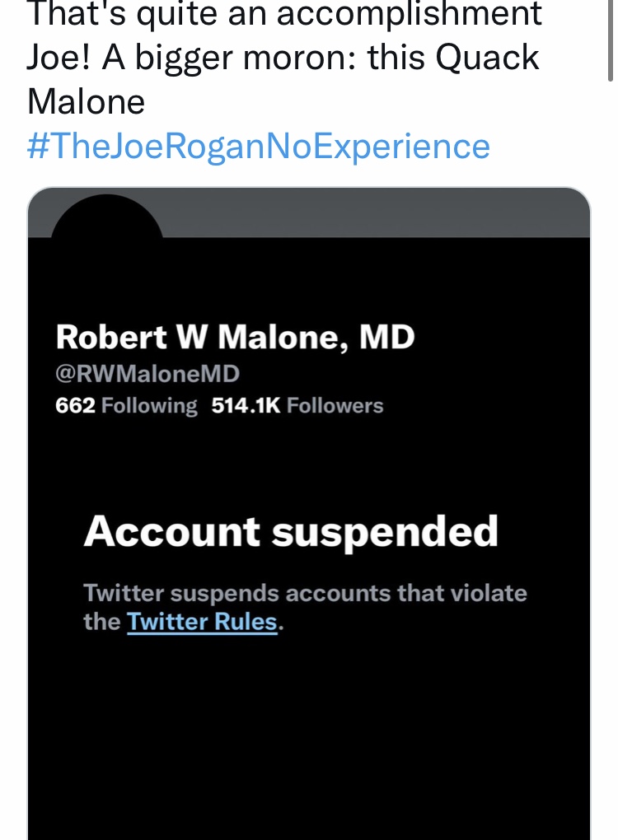Open the #TheJoeRoganNoExperience hashtag
This screenshot has width=618, height=840.
pos(259,147)
